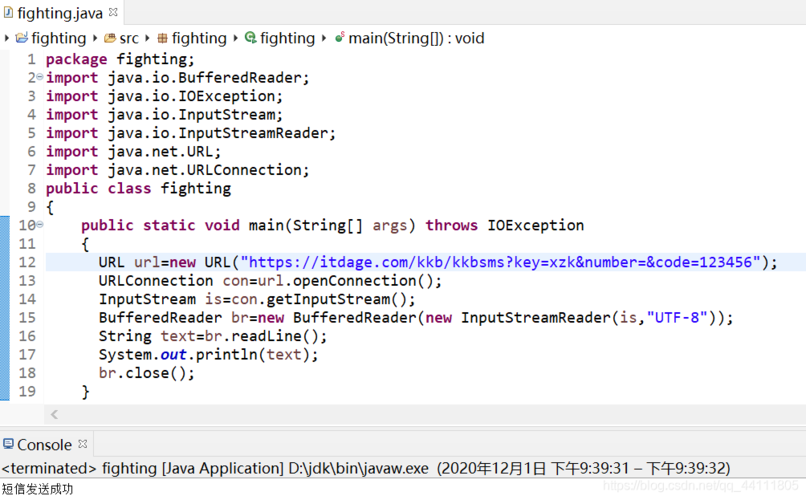
Task: Click the fighting package icon in breadcrumb
Action: tap(162, 38)
